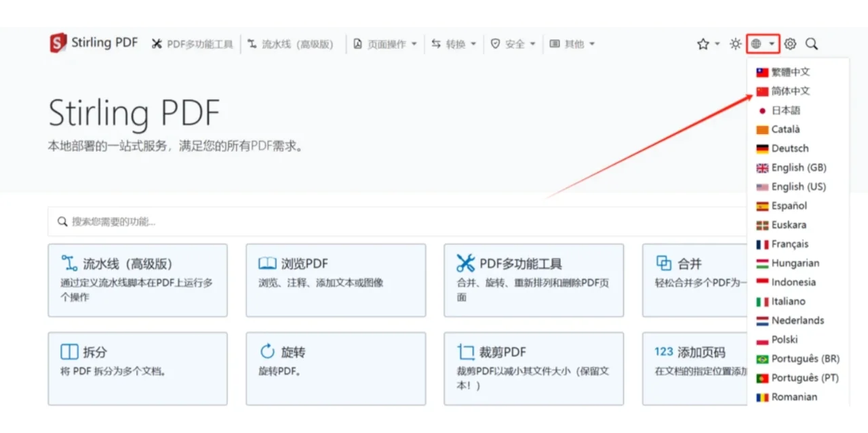Expand the 安全 dropdown menu

513,44
